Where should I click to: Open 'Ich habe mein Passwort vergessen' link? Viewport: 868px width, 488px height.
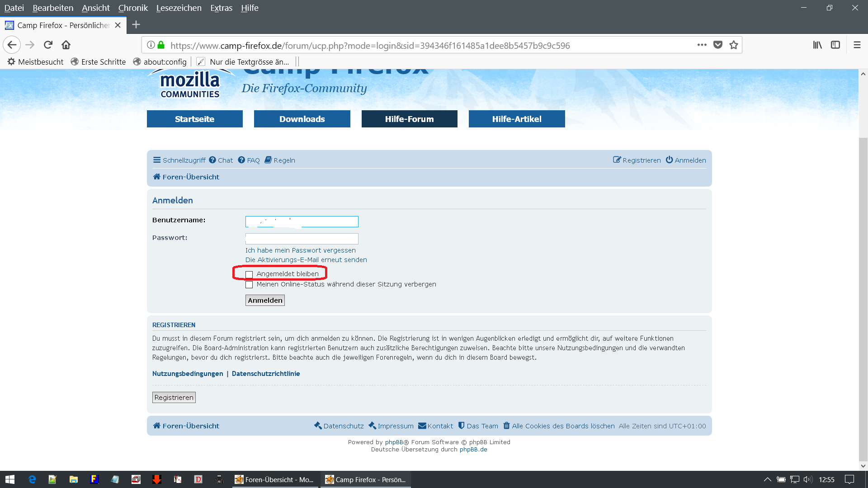click(300, 250)
